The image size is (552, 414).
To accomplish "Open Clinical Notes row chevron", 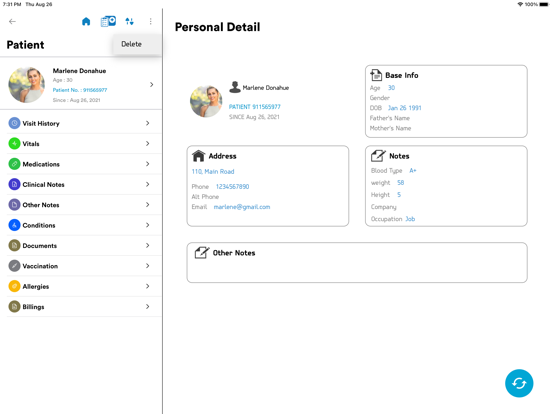I will pos(148,184).
